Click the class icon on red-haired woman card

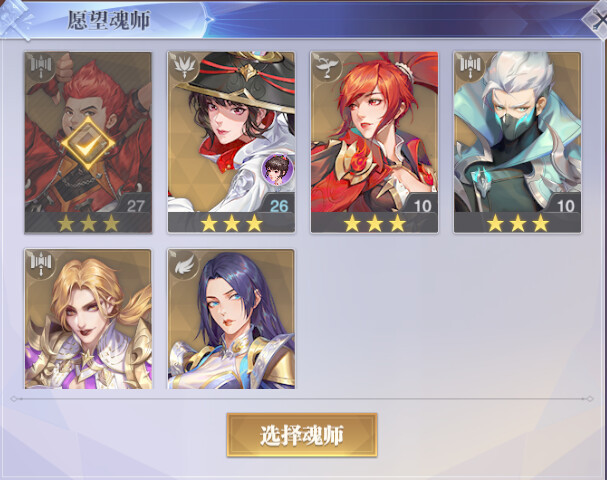[x=327, y=67]
